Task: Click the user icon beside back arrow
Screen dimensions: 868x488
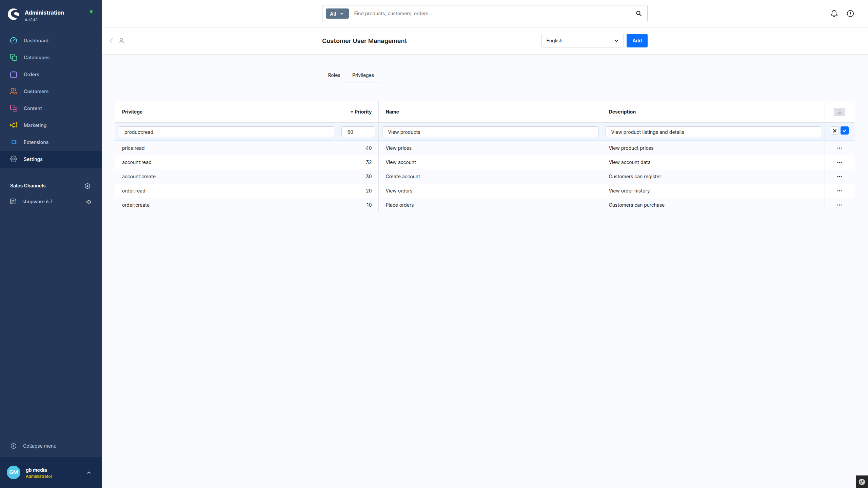Action: point(121,41)
